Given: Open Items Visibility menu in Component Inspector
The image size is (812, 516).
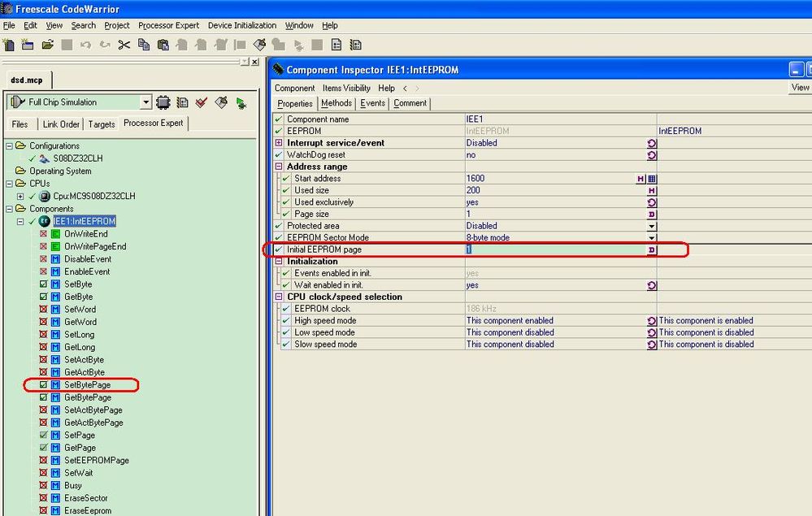Looking at the screenshot, I should (x=346, y=89).
